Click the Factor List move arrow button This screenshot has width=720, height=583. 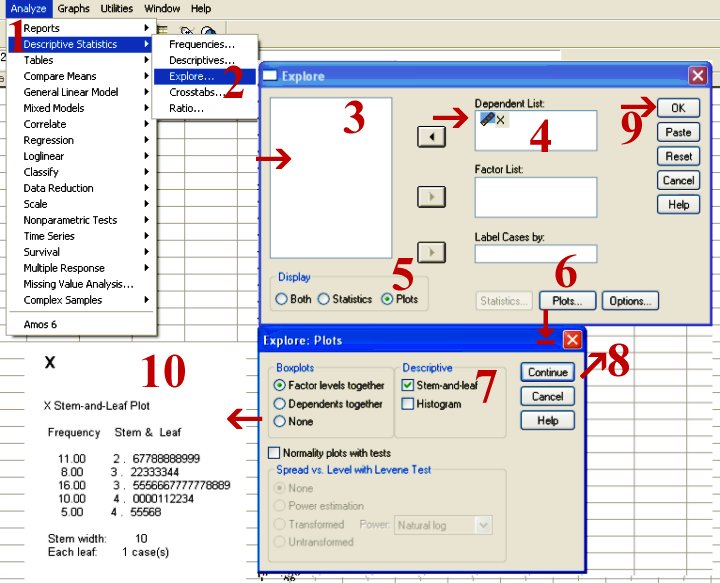coord(431,197)
